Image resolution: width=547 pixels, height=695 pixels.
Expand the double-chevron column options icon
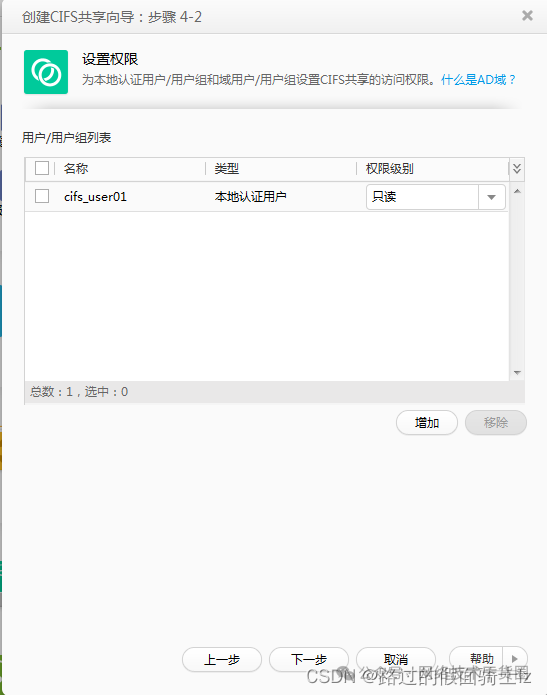click(517, 168)
